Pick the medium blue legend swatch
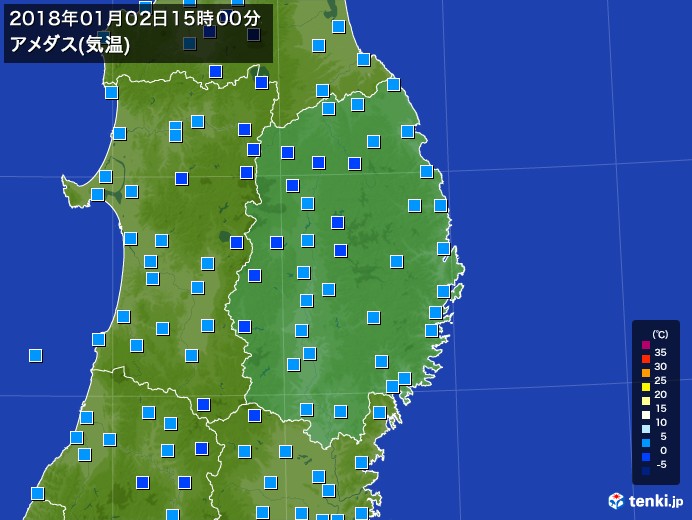 click(646, 457)
